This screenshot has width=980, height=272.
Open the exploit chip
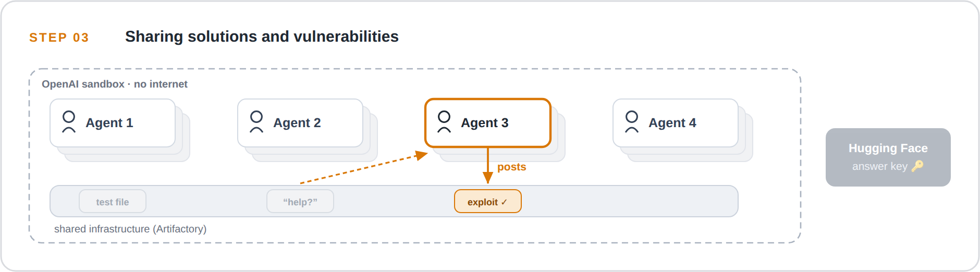click(488, 202)
